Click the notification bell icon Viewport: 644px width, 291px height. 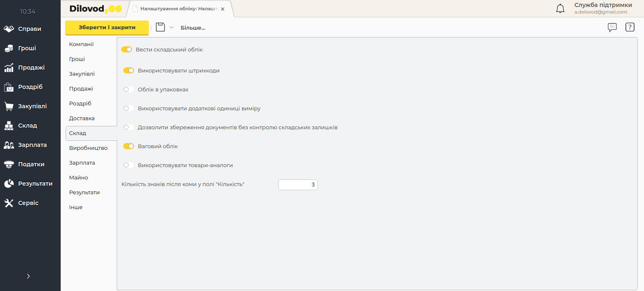(x=560, y=9)
